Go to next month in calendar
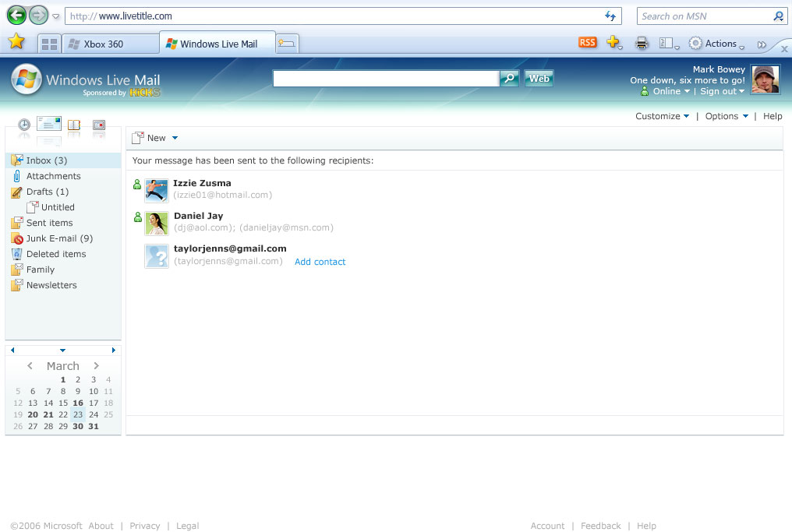792x532 pixels. (x=96, y=366)
